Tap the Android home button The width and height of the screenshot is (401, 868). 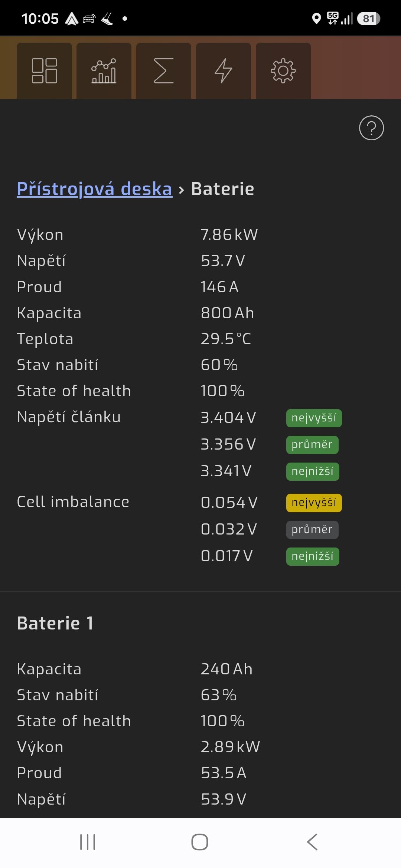pos(200,842)
